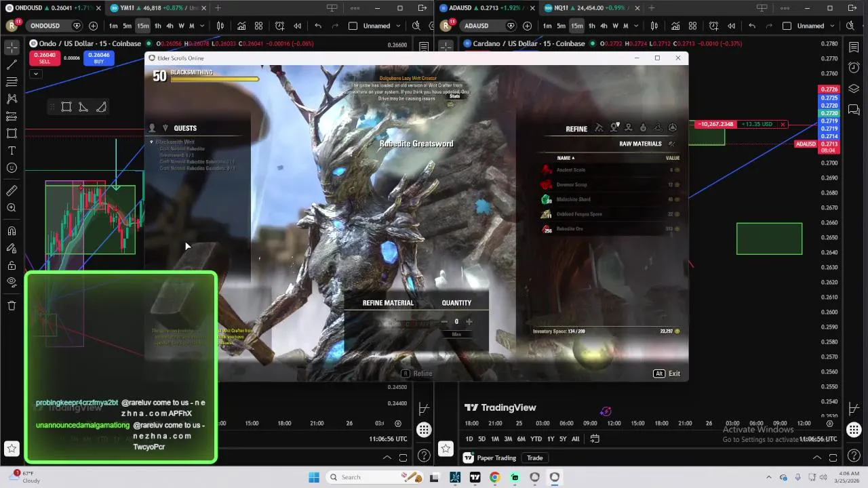Switch to the ADAUSD tab
This screenshot has width=868, height=488.
[485, 8]
